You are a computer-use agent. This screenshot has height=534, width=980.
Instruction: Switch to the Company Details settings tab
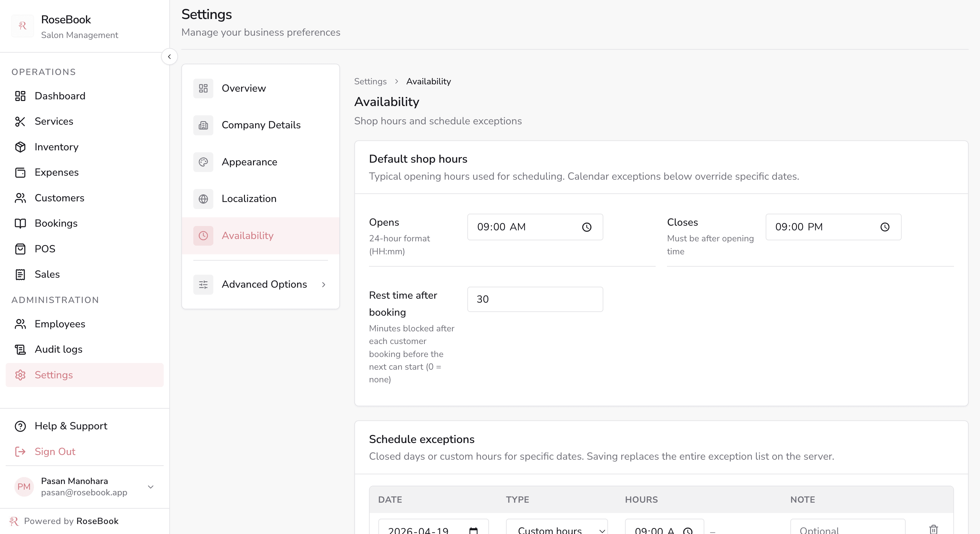pos(261,125)
